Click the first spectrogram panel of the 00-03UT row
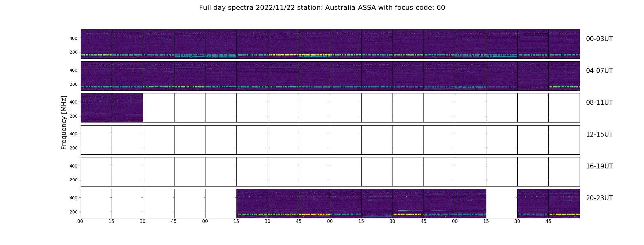The width and height of the screenshot is (644, 245). (96, 44)
